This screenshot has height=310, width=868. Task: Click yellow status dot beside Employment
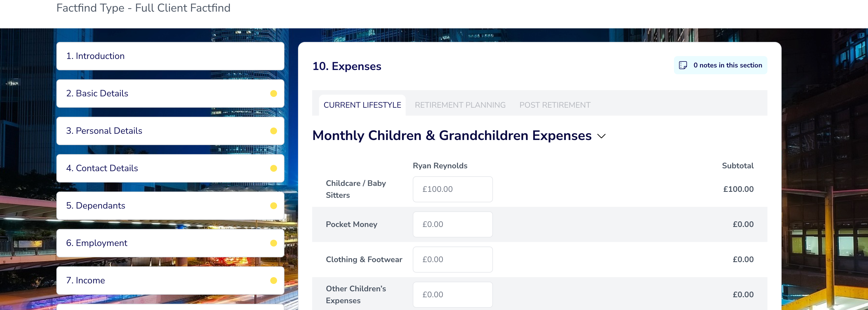(x=274, y=243)
